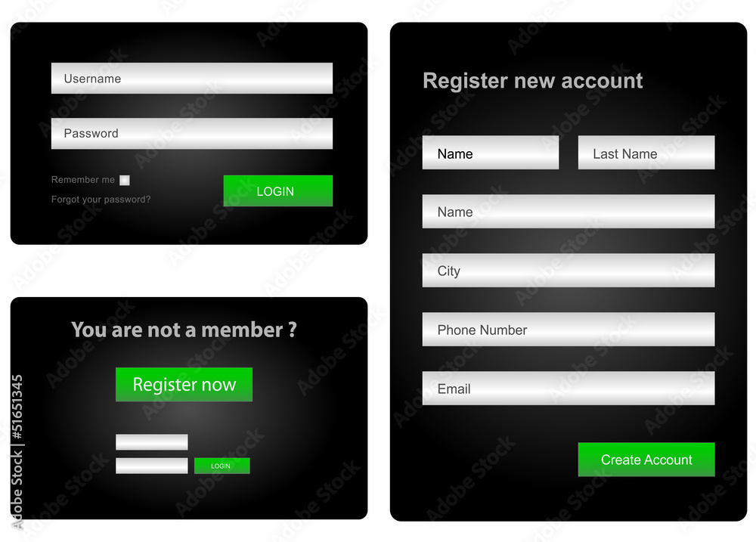Viewport: 756px width, 542px height.
Task: Click the City input field
Action: click(569, 271)
